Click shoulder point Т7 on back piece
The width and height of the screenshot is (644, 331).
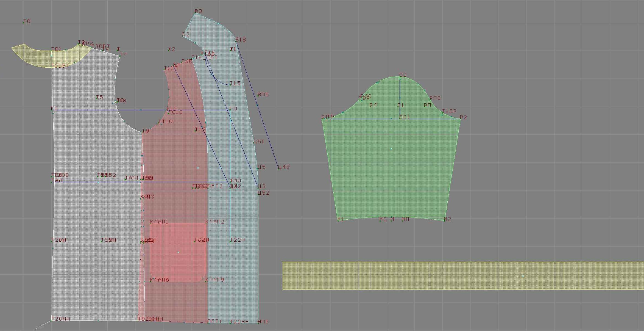point(120,56)
